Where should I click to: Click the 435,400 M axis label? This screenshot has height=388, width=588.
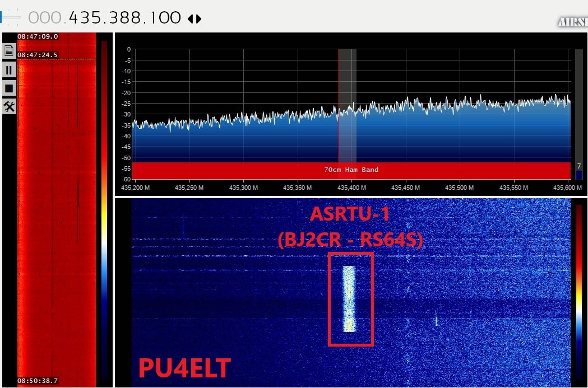coord(352,188)
